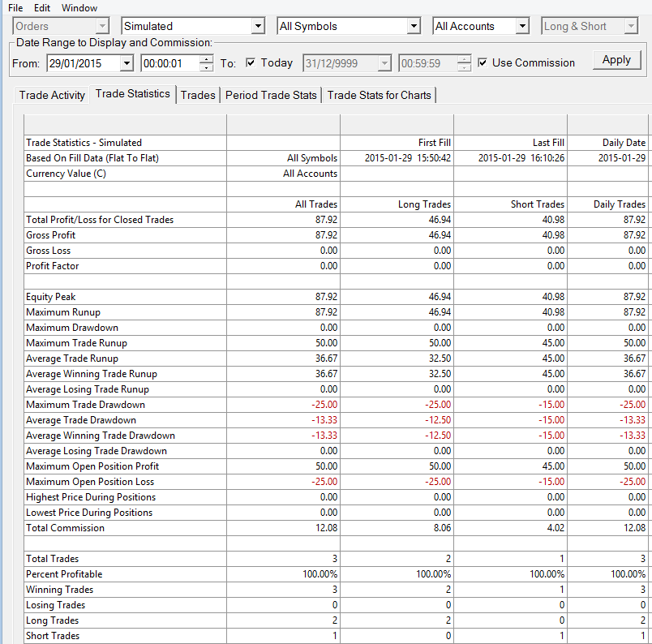Viewport: 652px width, 644px height.
Task: Expand the Simulated mode dropdown
Action: pos(258,26)
